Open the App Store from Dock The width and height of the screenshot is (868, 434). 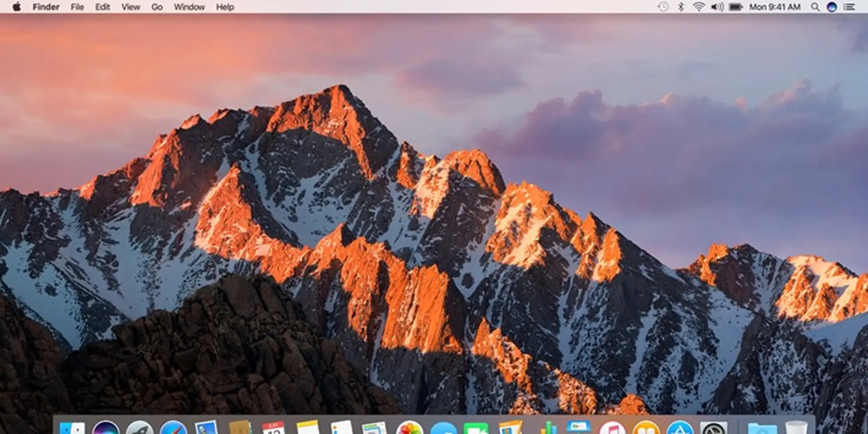point(680,429)
